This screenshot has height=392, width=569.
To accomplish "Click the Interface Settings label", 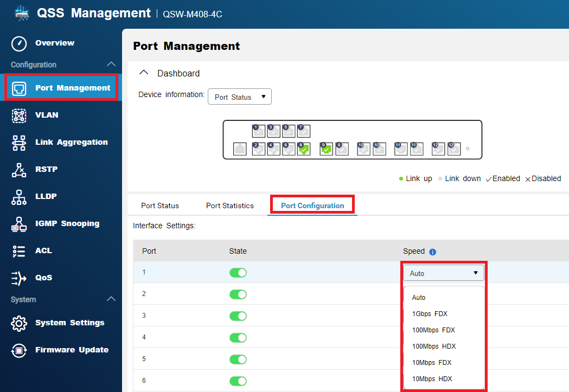I will (164, 226).
